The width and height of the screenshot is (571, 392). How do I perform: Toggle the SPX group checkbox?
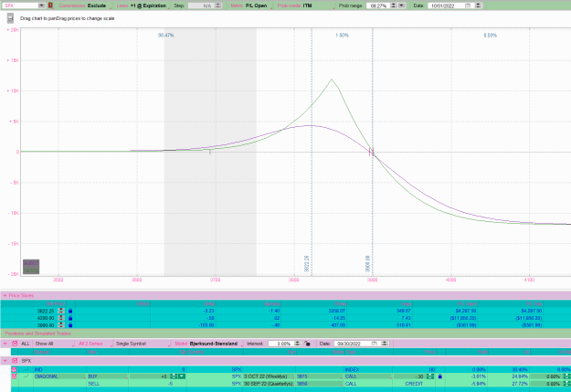click(15, 361)
